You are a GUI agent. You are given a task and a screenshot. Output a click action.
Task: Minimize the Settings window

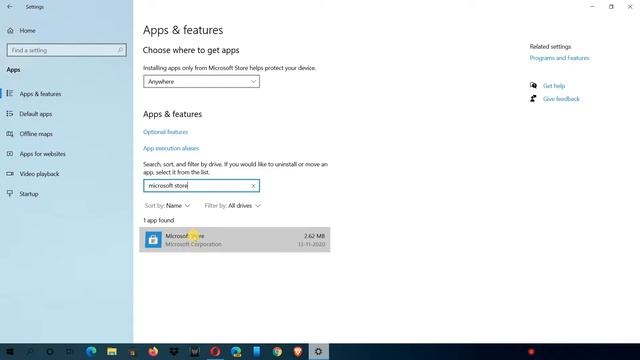coord(592,7)
